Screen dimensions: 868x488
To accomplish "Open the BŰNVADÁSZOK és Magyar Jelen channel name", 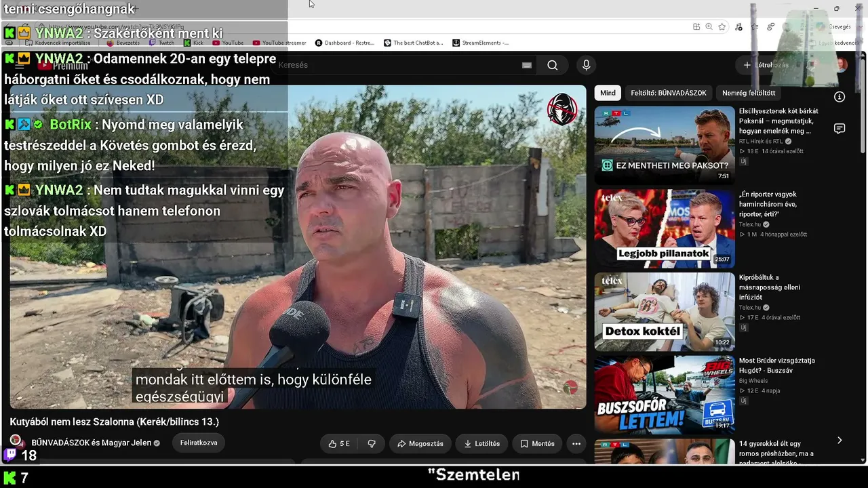I will (x=92, y=443).
